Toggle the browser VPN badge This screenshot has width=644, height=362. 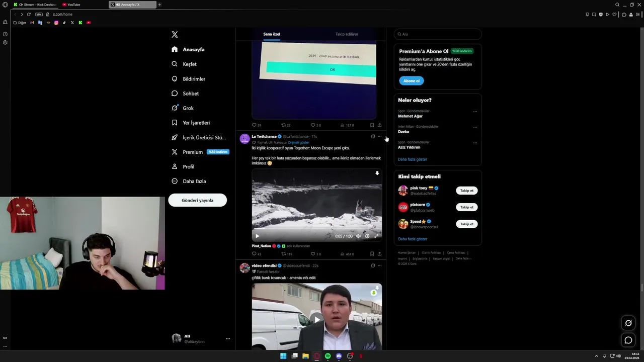pyautogui.click(x=39, y=14)
